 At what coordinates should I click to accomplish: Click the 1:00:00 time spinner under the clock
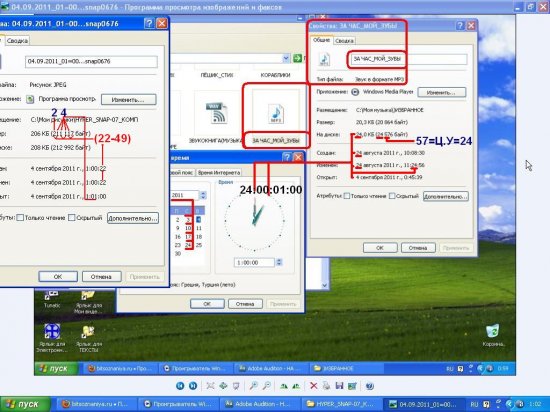(x=279, y=262)
